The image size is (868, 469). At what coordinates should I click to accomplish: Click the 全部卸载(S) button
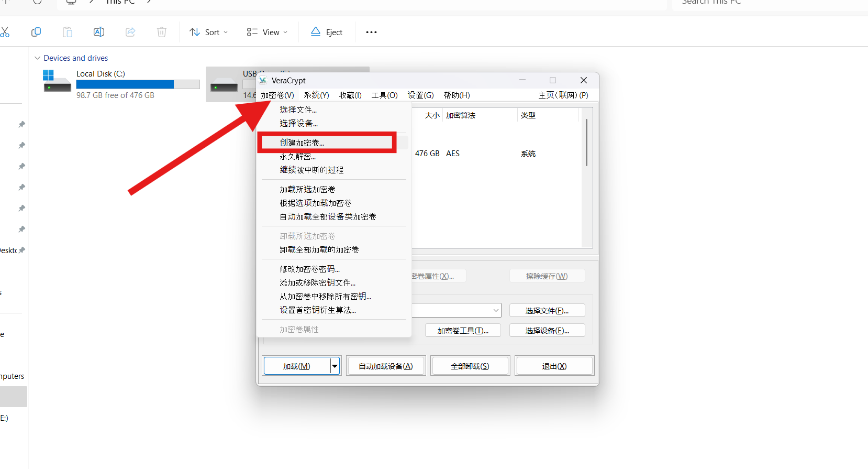pyautogui.click(x=470, y=366)
